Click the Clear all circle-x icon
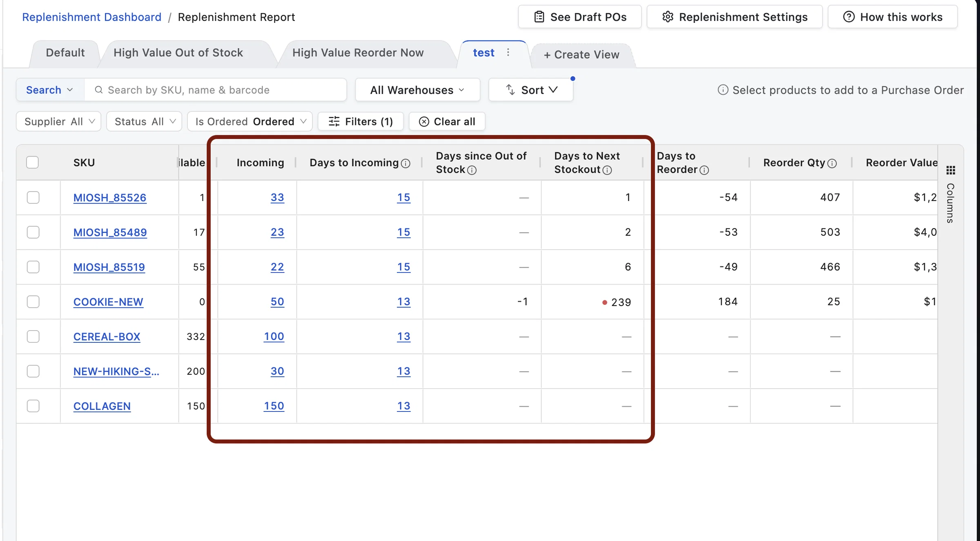 click(424, 122)
